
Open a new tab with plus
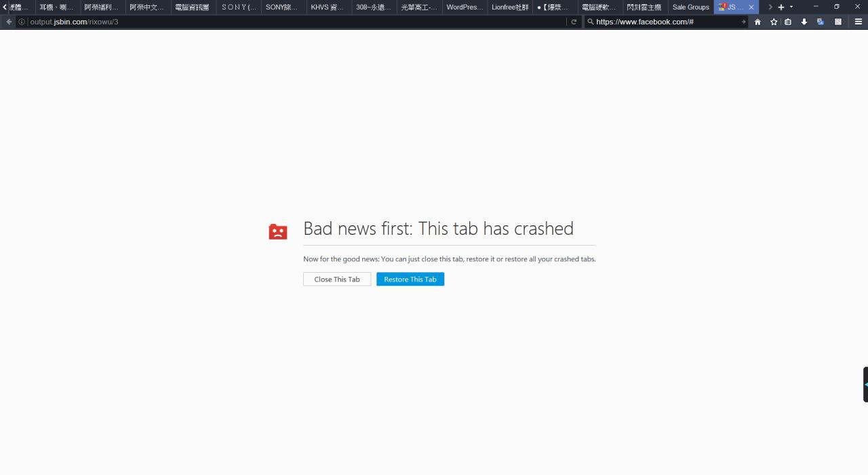click(781, 7)
